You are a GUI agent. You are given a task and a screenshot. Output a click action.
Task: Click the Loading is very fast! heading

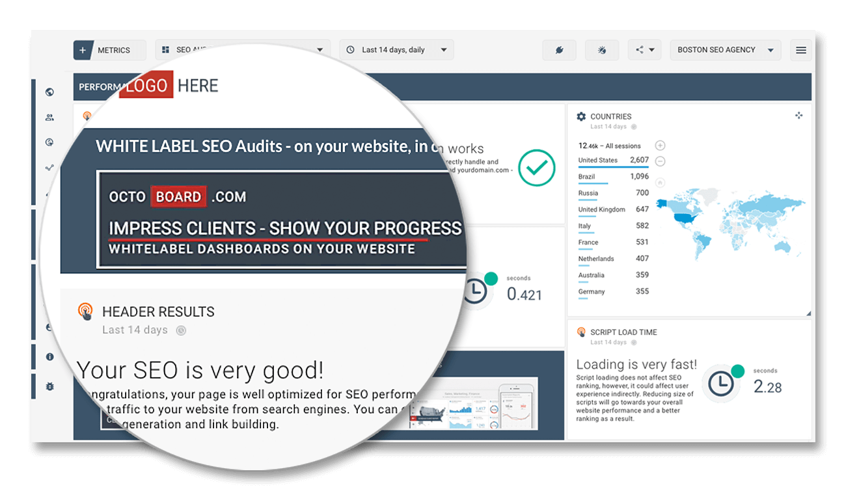(x=636, y=365)
